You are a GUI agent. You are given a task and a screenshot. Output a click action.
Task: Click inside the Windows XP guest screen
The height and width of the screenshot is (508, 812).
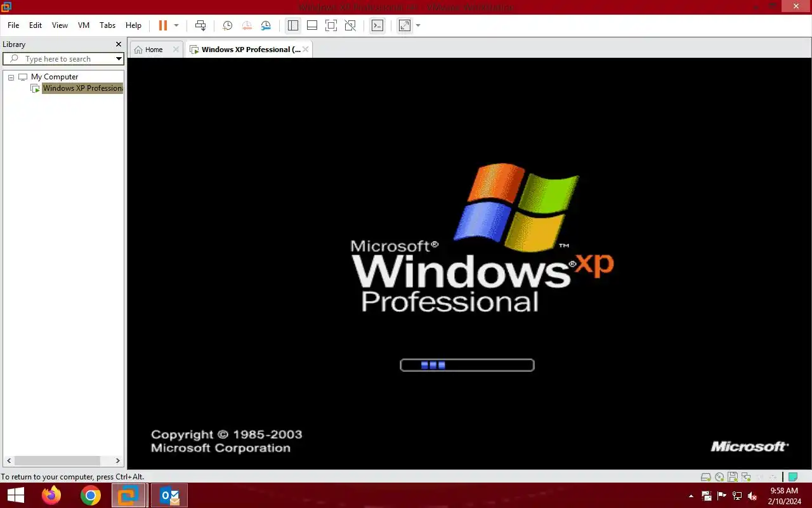click(x=469, y=264)
